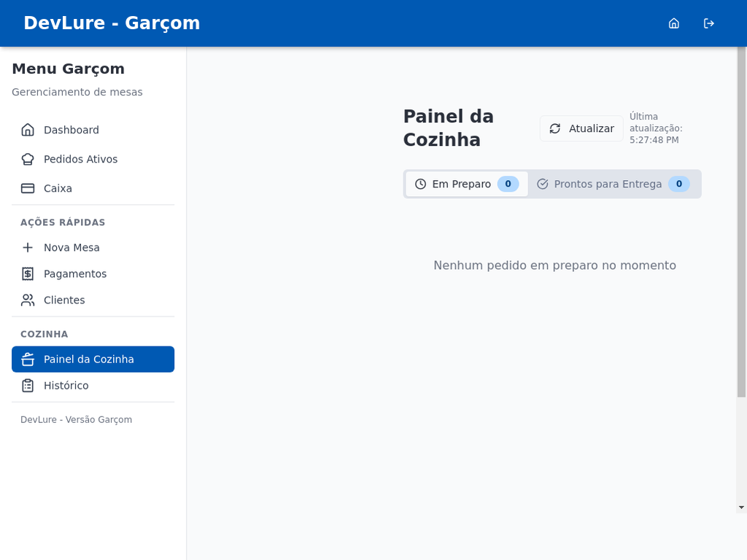The width and height of the screenshot is (747, 560).
Task: Open the Pedidos Ativos menu label
Action: (80, 159)
